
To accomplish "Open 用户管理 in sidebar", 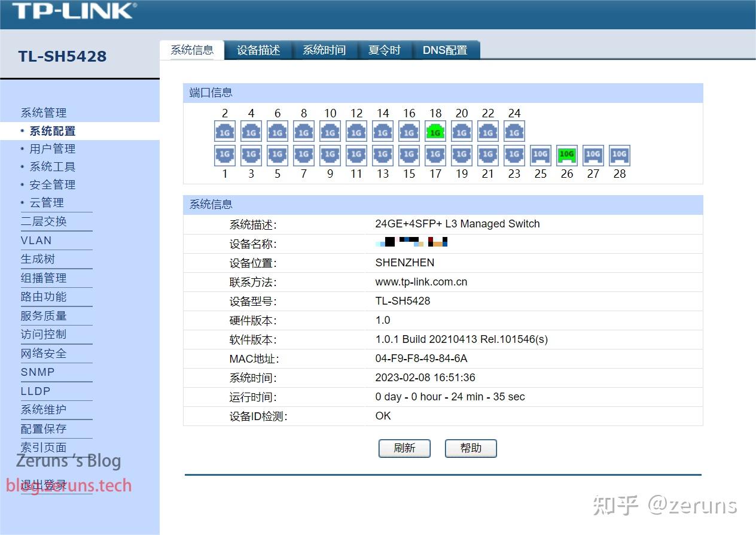I will click(x=53, y=149).
